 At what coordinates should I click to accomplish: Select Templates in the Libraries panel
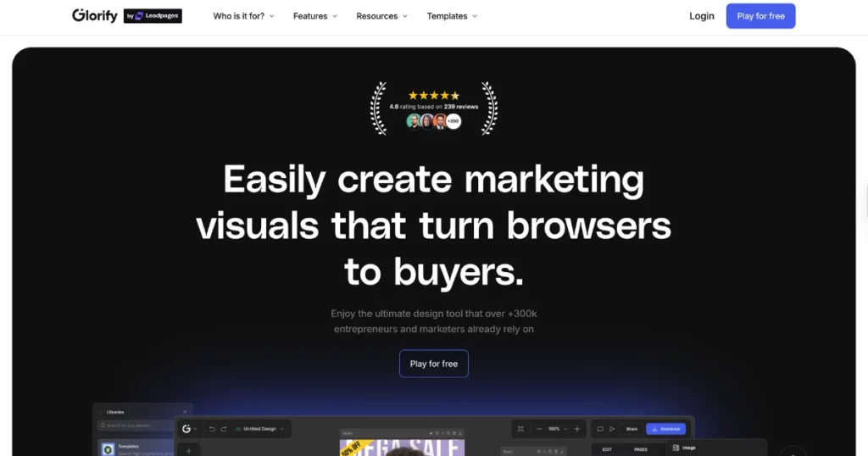click(136, 449)
